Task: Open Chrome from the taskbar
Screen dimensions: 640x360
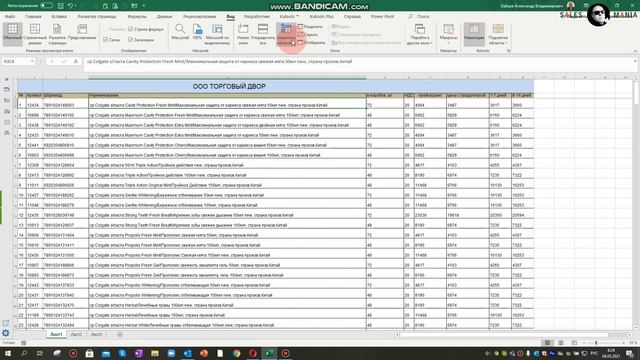Action: (236, 353)
